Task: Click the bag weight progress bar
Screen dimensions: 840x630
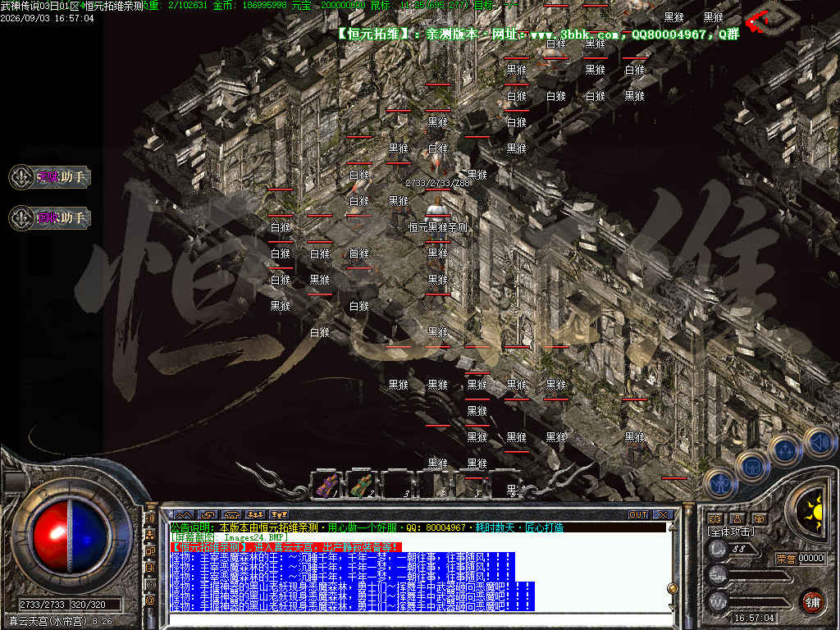Action: point(757,603)
